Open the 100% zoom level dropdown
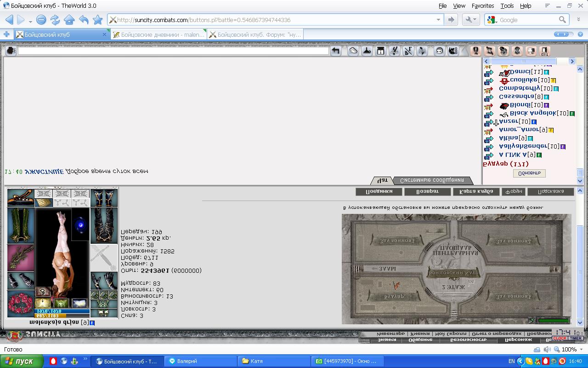The width and height of the screenshot is (588, 368). click(581, 350)
